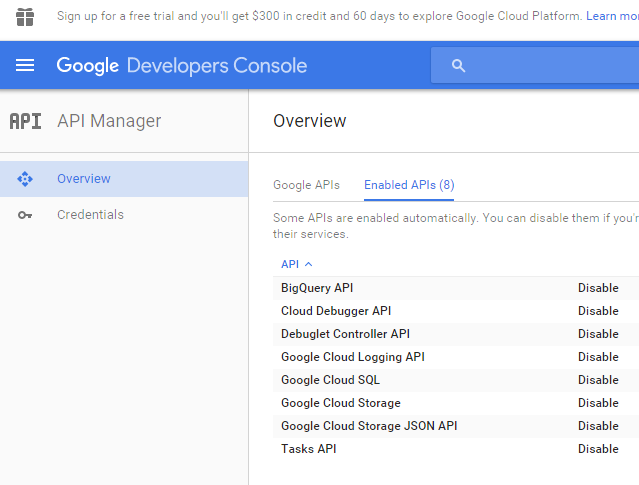Viewport: 639px width, 485px height.
Task: Sort by the API column header
Action: pos(290,265)
